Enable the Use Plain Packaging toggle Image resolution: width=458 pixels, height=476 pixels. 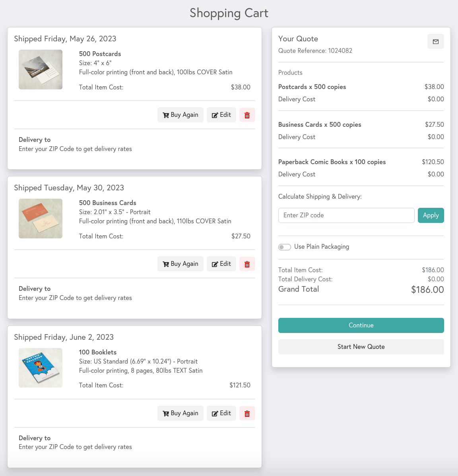[x=285, y=247]
